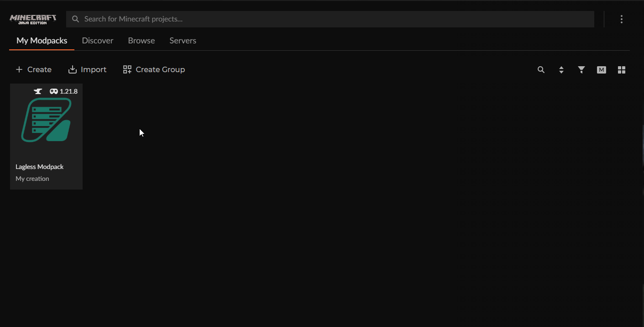Click the gamepad version icon on the modpack card
The image size is (644, 327).
tap(54, 91)
